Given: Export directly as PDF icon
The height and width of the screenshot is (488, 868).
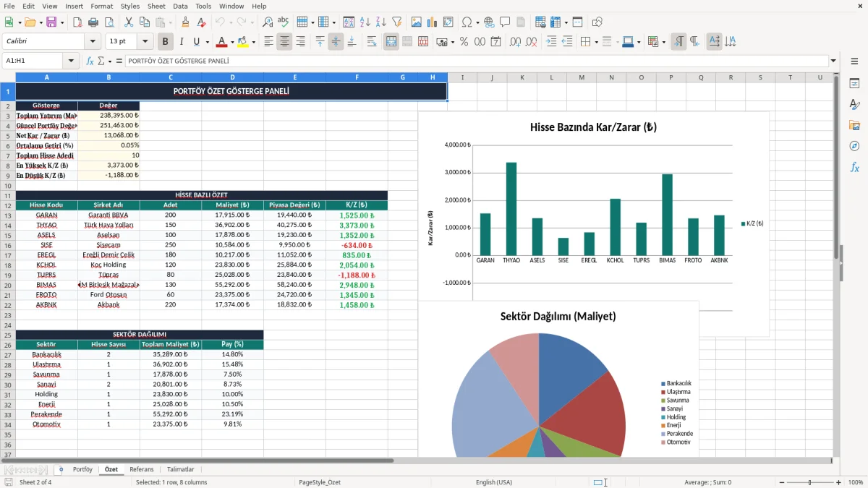Looking at the screenshot, I should [x=79, y=22].
